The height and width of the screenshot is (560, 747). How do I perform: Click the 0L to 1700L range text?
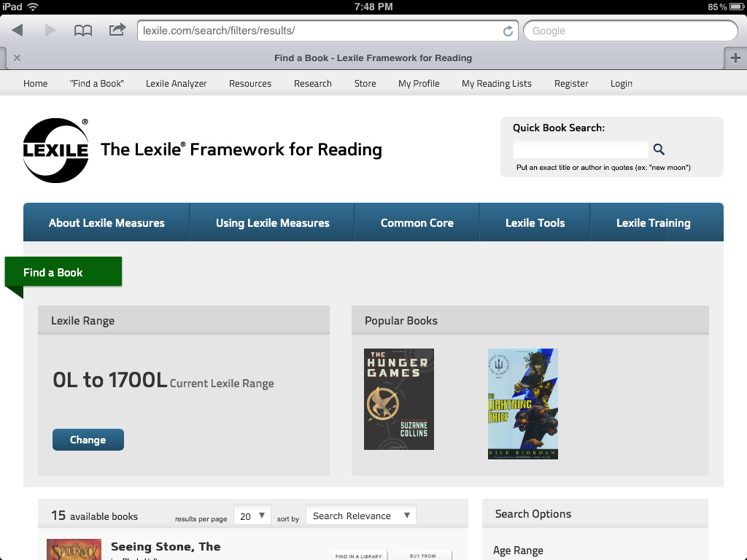point(110,379)
